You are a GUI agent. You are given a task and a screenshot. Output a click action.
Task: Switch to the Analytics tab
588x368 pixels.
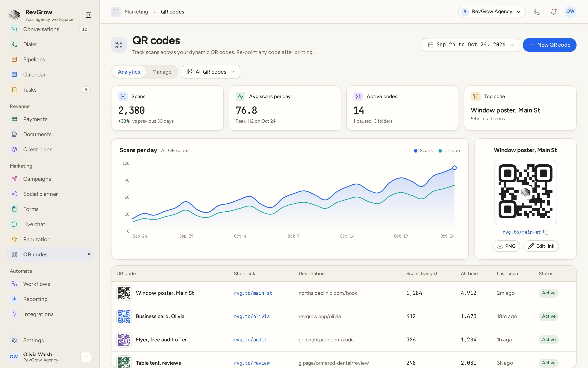click(x=129, y=72)
